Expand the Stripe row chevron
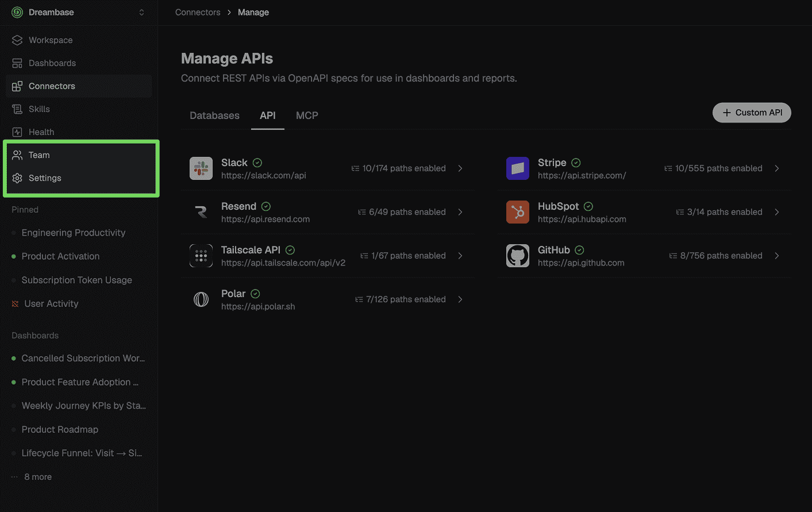Screen dimensions: 812x512 point(777,168)
